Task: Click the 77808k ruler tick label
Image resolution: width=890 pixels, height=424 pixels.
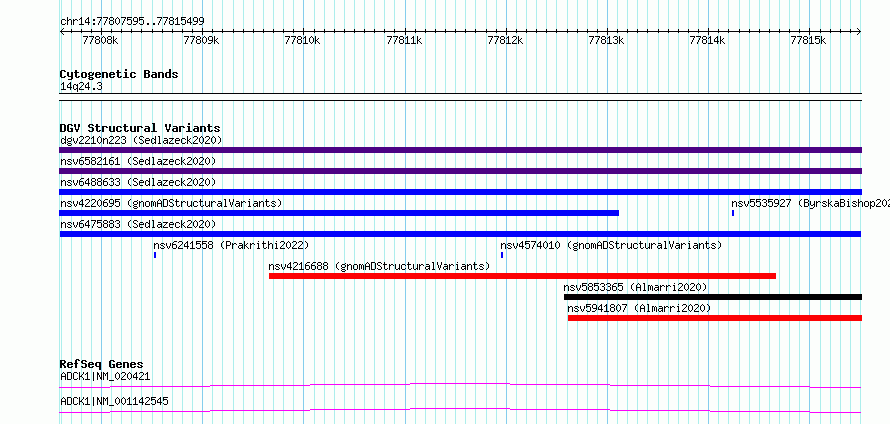Action: click(100, 40)
